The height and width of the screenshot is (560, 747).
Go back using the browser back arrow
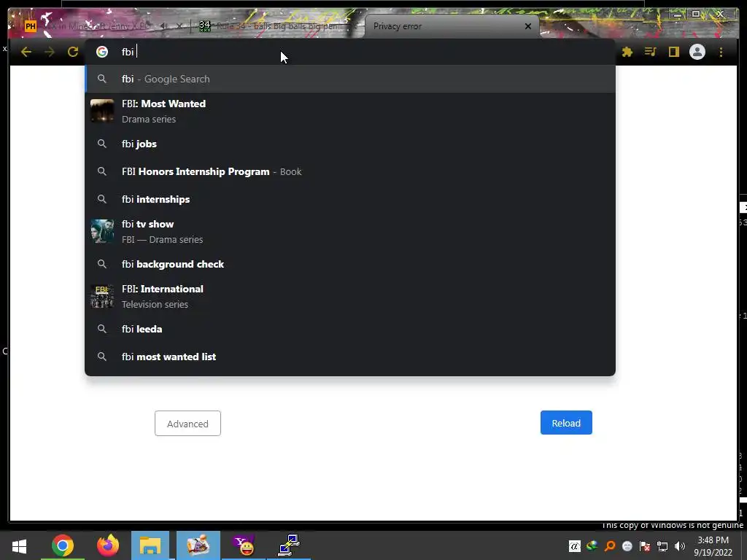[x=26, y=52]
